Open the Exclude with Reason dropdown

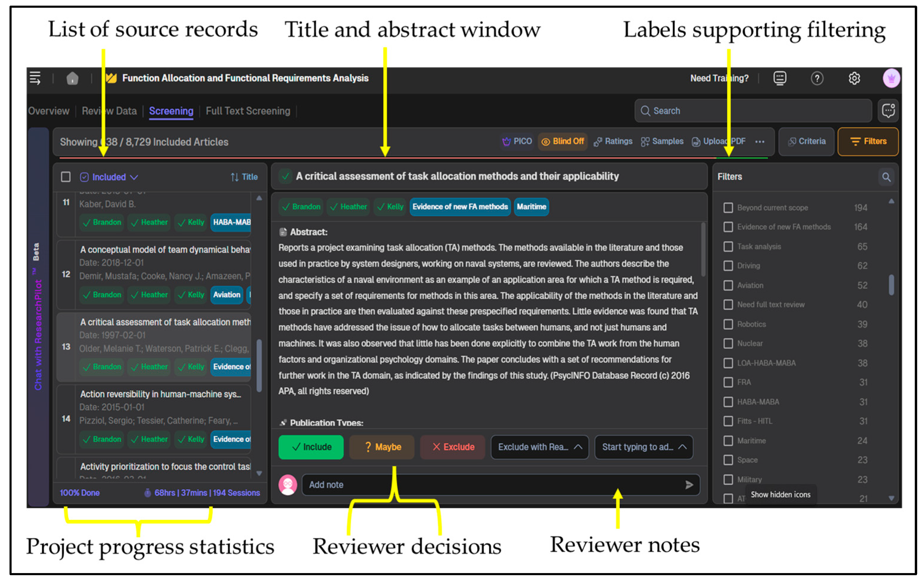(539, 447)
